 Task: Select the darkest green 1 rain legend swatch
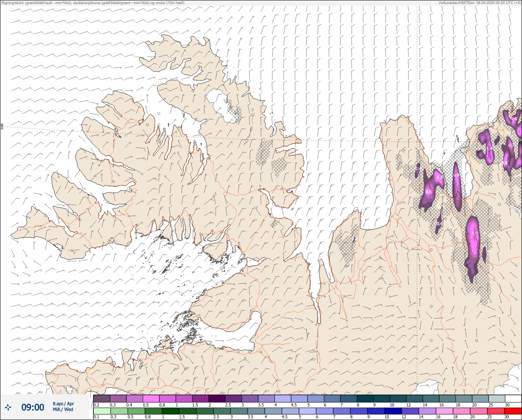(170, 411)
